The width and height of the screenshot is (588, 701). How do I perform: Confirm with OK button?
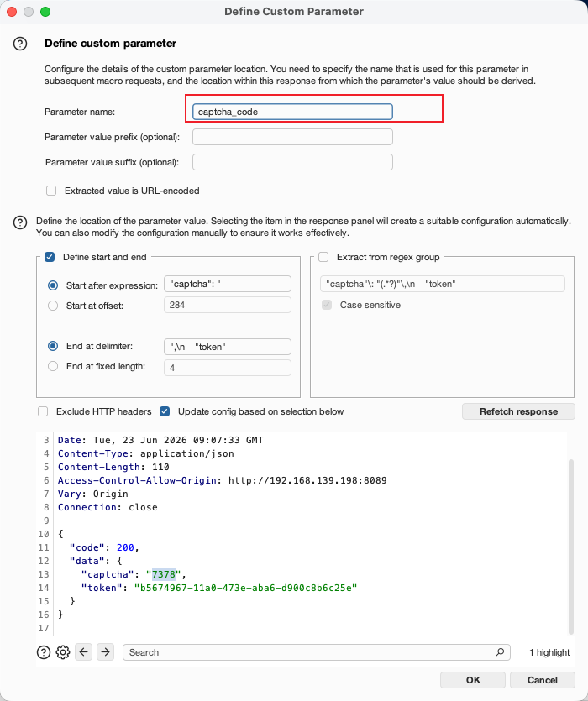pos(473,680)
